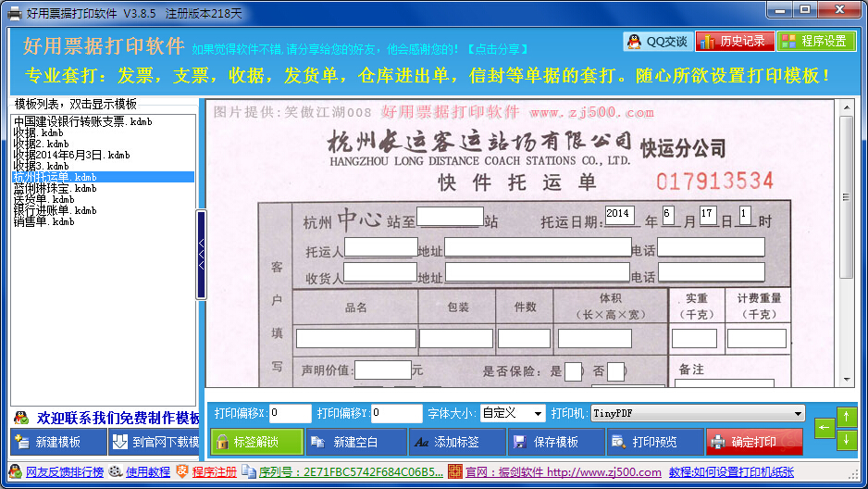Click the 实重 actual weight field
Viewport: 868px width, 489px height.
(694, 338)
